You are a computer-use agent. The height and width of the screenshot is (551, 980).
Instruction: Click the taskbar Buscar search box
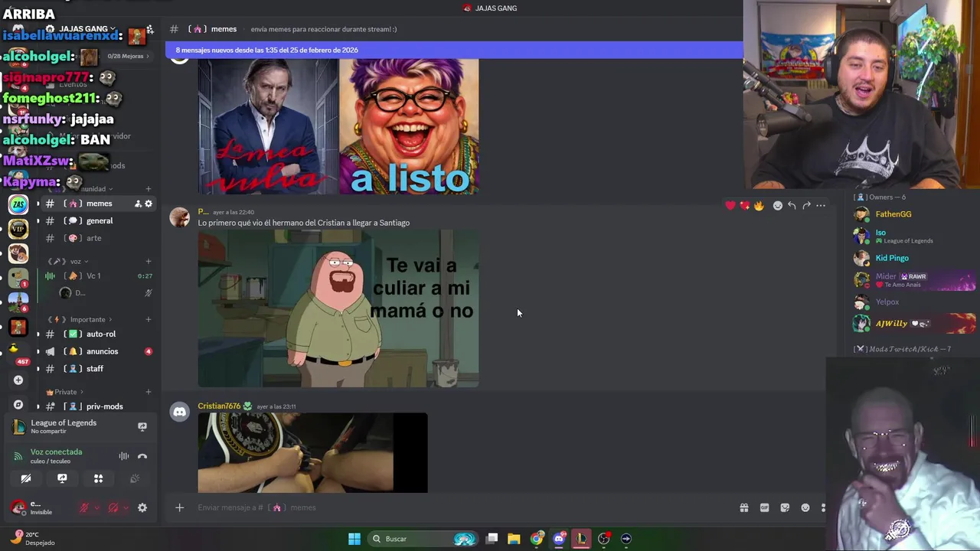tap(421, 539)
